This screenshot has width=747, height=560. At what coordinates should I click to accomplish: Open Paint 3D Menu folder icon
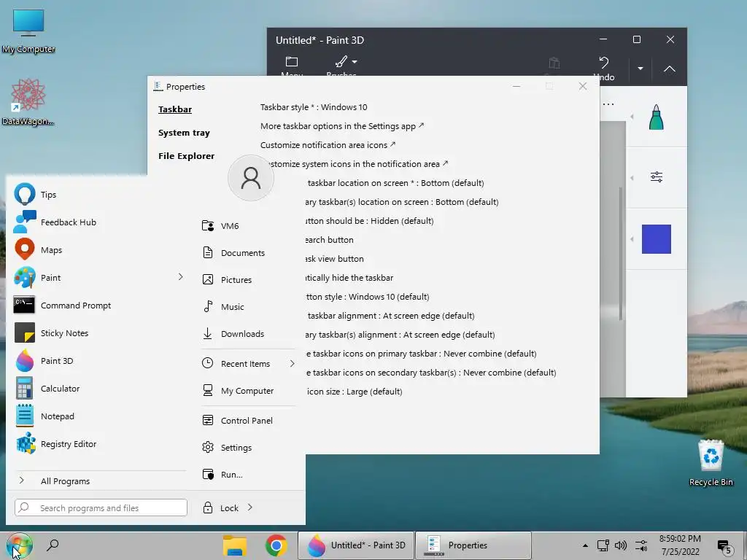pyautogui.click(x=292, y=62)
